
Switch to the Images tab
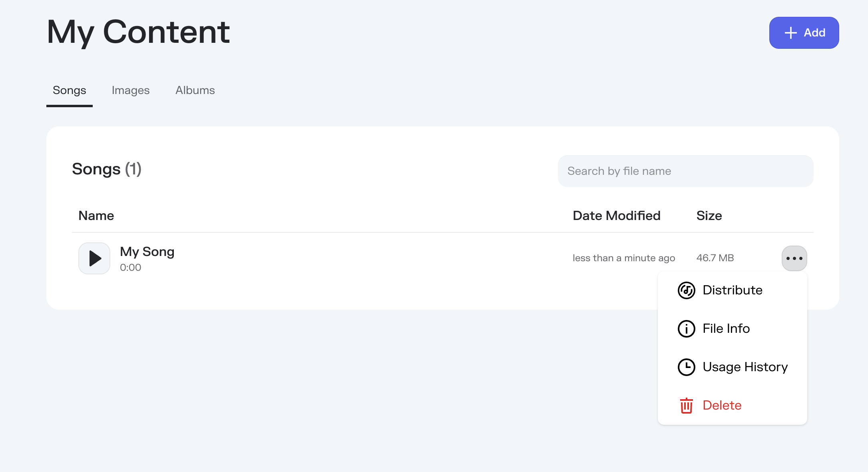click(131, 90)
